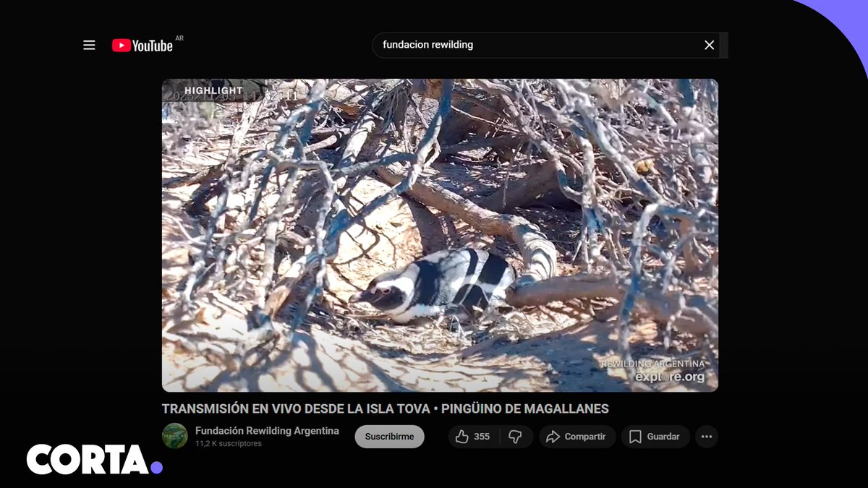Image resolution: width=868 pixels, height=488 pixels.
Task: Enable the channel subscription with Suscribirme
Action: click(389, 436)
